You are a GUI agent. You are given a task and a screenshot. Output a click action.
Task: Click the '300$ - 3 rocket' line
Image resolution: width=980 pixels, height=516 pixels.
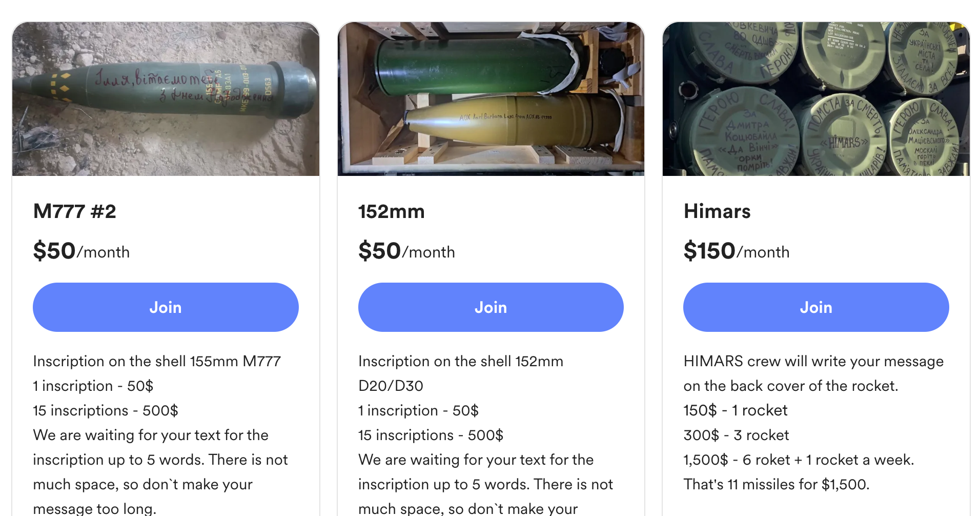pyautogui.click(x=736, y=435)
